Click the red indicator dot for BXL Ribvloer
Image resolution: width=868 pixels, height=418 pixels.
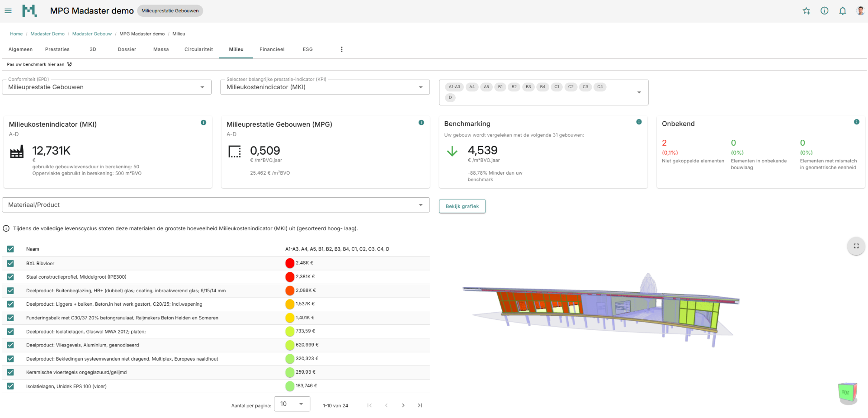290,263
